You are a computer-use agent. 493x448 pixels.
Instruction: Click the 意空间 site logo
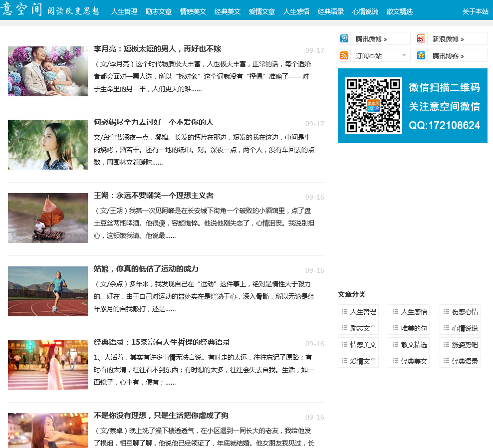(x=21, y=8)
